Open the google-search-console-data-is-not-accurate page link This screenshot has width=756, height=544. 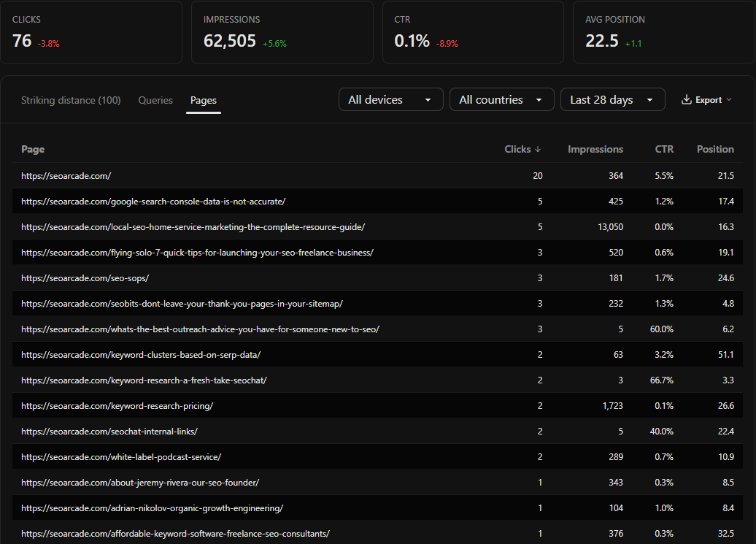(x=153, y=202)
